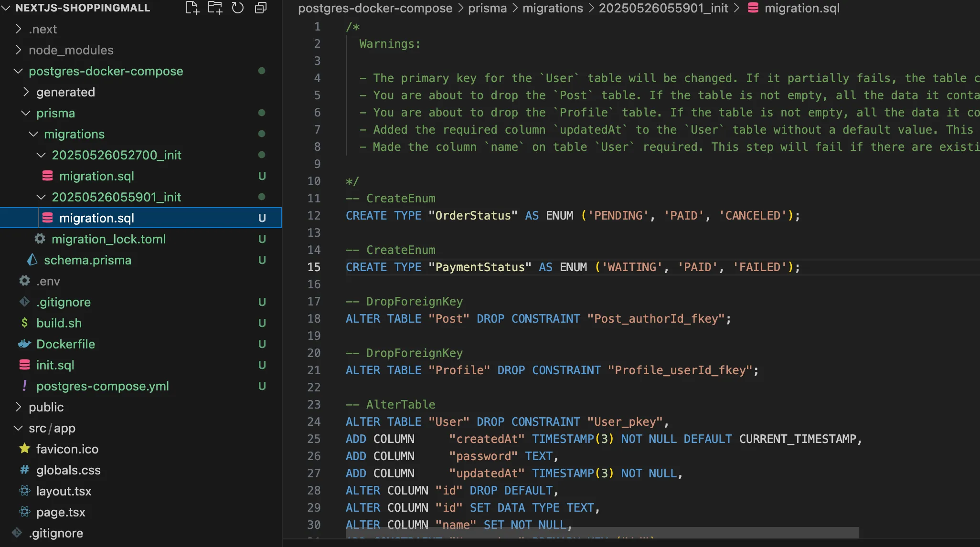Click the Prisma icon beside schema.prisma

(32, 260)
